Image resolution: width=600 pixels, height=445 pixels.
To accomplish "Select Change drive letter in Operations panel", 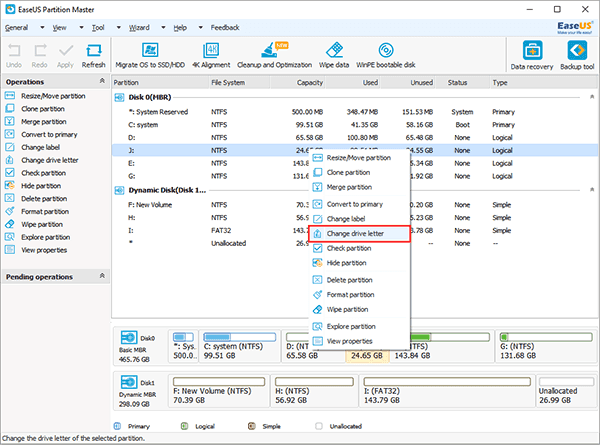I will click(42, 160).
